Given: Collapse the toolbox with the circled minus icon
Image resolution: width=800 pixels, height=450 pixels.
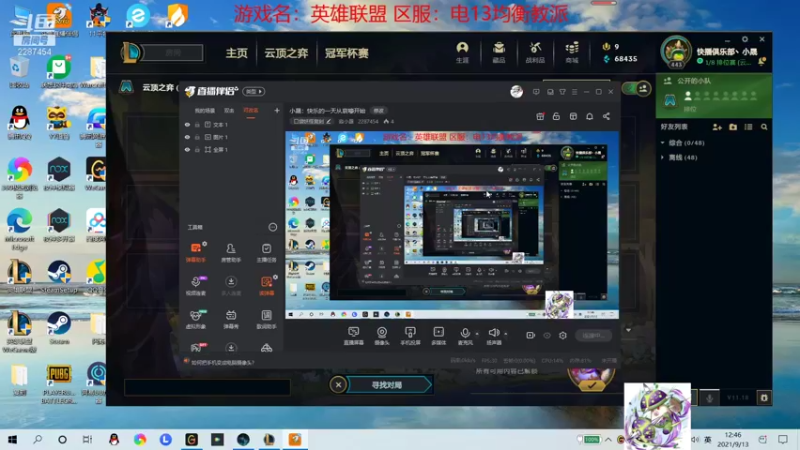Looking at the screenshot, I should point(272,227).
